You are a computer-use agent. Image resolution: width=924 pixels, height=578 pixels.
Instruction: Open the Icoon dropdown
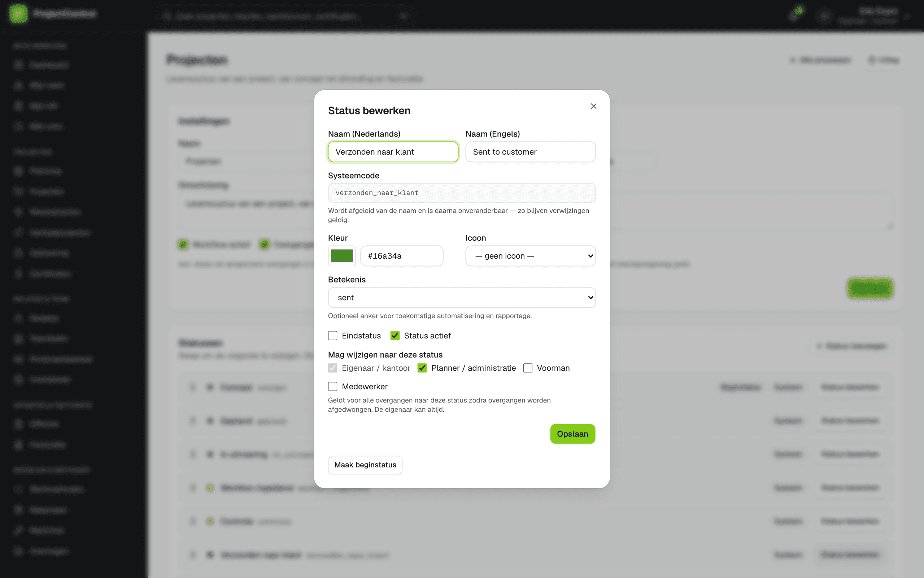tap(530, 256)
